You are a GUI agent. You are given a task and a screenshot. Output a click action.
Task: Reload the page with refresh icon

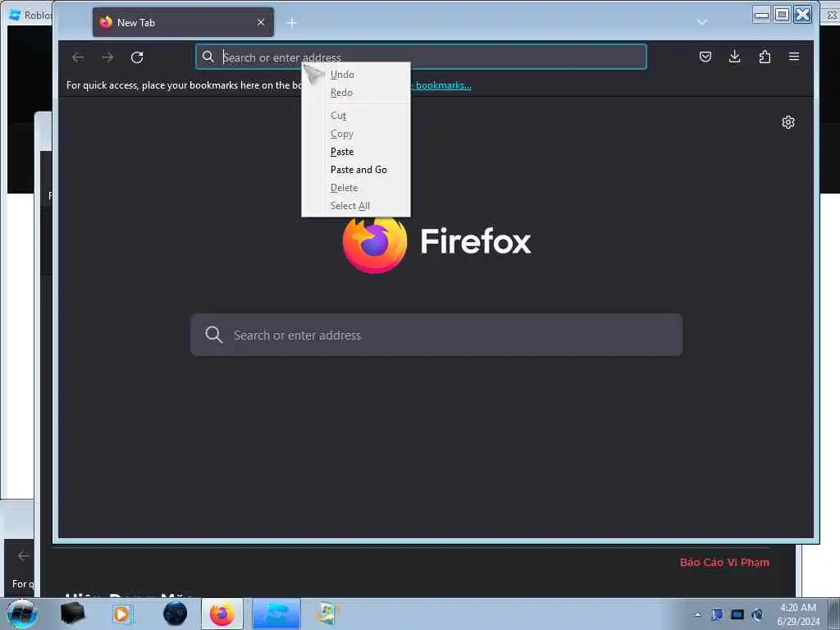tap(137, 57)
